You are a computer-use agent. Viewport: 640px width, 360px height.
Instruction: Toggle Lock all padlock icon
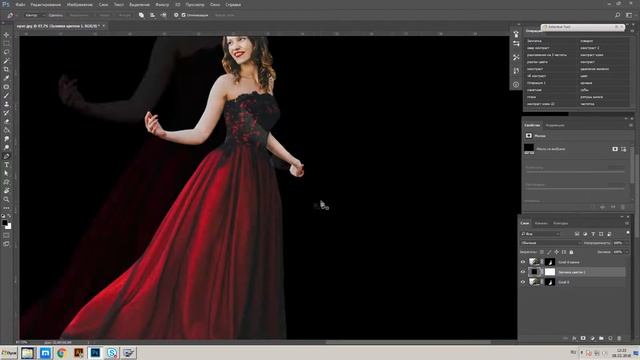tap(571, 252)
